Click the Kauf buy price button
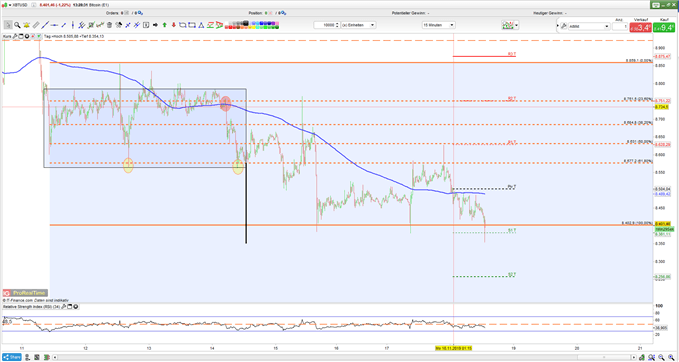This screenshot has height=362, width=679. pyautogui.click(x=664, y=27)
